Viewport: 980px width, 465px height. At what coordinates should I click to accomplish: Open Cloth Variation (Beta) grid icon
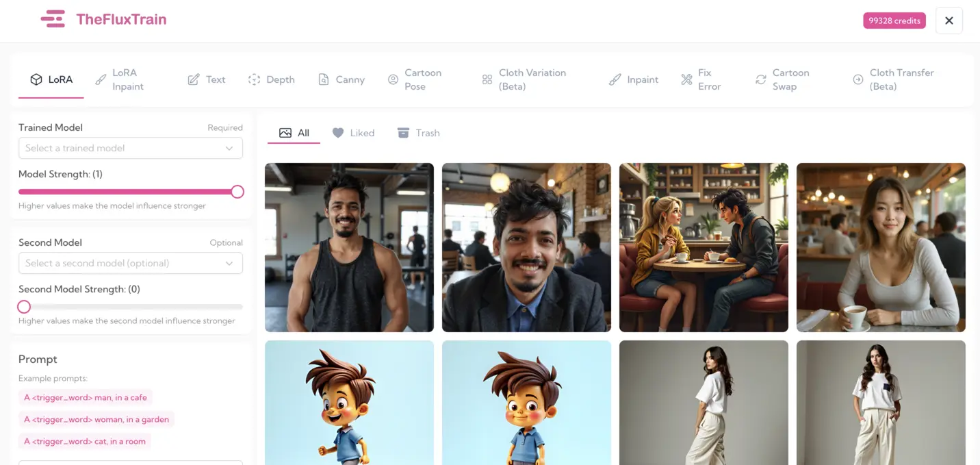point(487,79)
